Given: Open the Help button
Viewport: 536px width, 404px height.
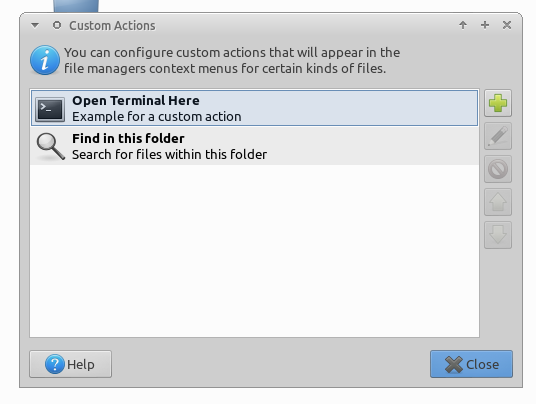Looking at the screenshot, I should [x=70, y=364].
